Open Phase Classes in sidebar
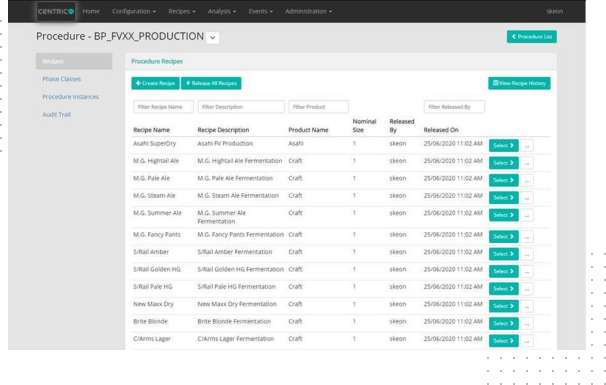606x385 pixels. click(61, 79)
